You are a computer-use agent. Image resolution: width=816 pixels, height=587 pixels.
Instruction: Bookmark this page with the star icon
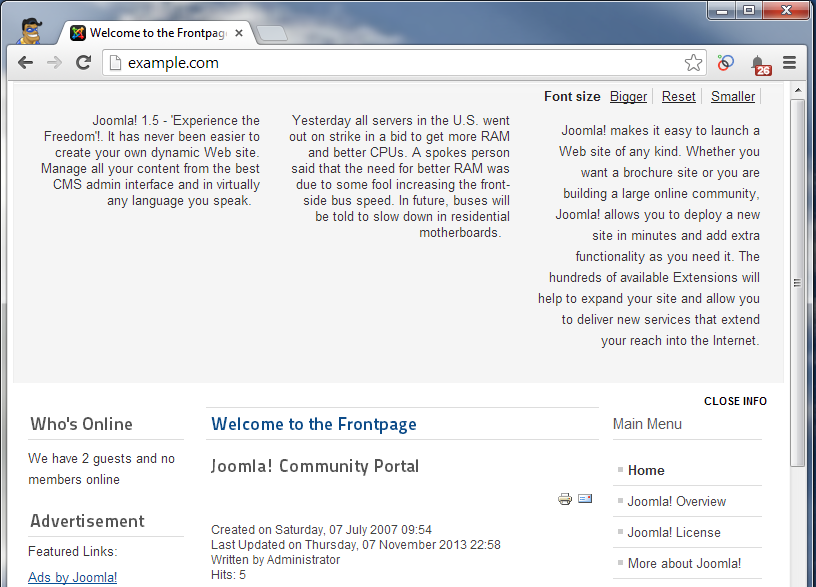pos(693,63)
